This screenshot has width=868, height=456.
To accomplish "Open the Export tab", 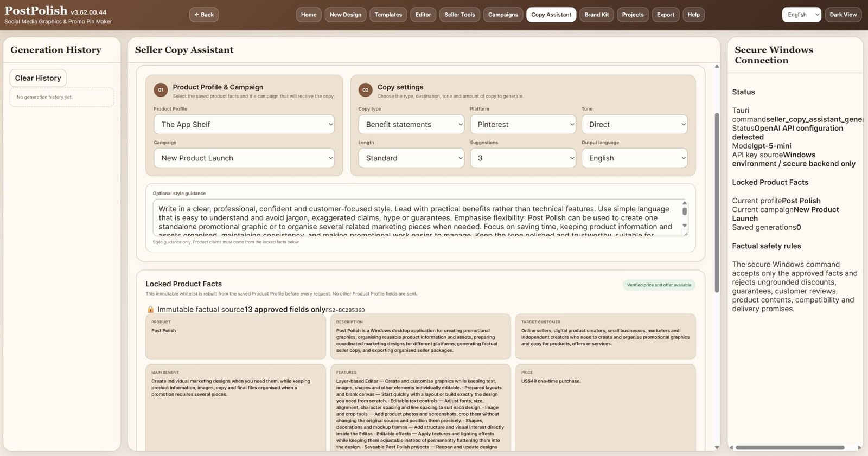I will [666, 15].
